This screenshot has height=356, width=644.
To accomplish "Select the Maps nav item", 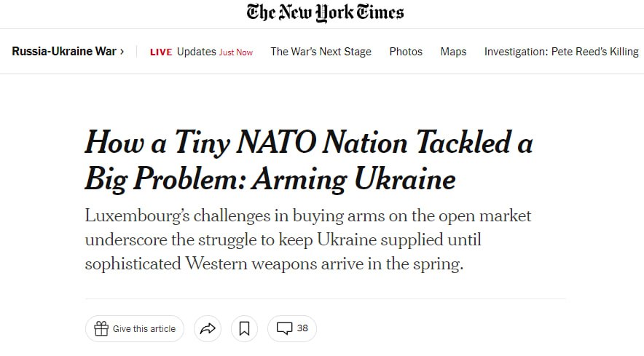I will 453,52.
